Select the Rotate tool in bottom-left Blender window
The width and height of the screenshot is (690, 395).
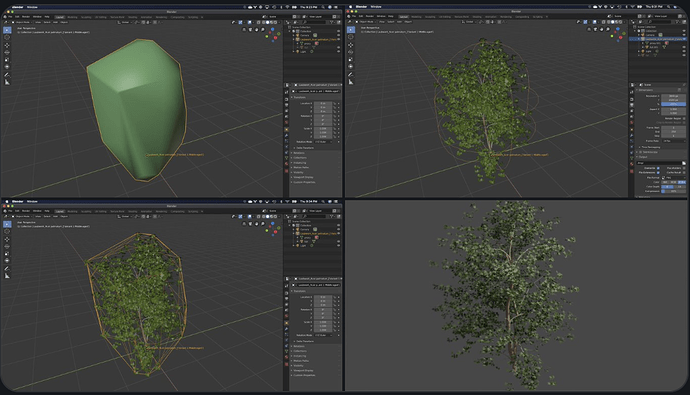(7, 246)
